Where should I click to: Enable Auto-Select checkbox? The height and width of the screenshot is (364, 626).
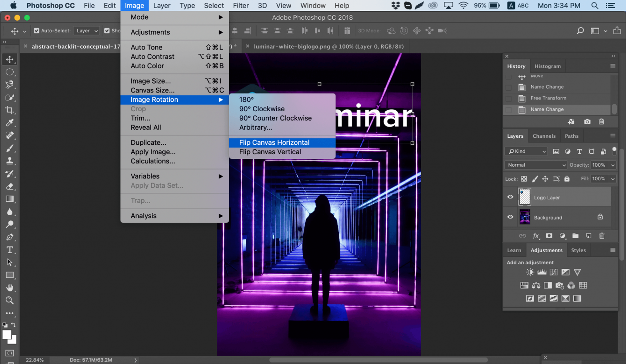click(x=36, y=30)
